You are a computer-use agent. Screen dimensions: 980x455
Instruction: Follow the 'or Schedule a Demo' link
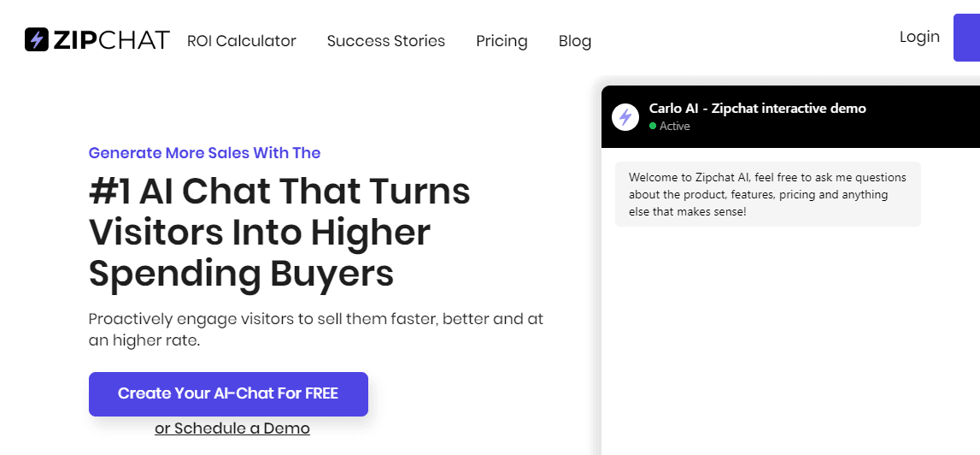pos(232,428)
